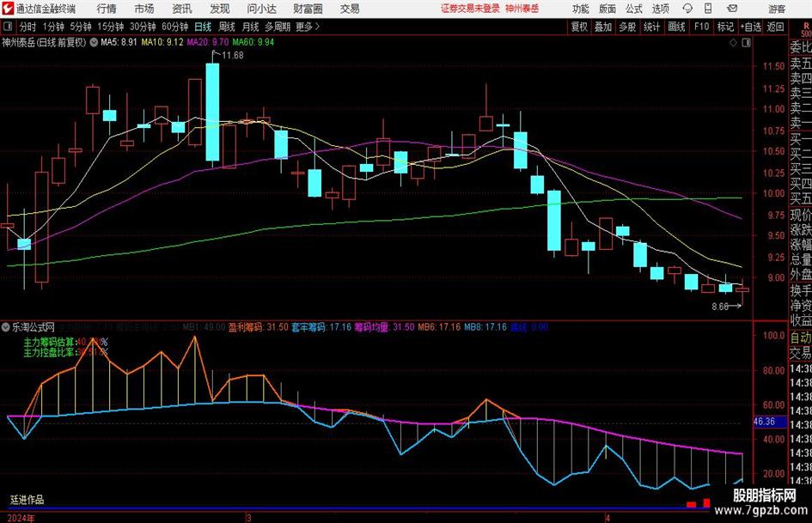Expand 更多 periods list
Viewport: 812px width, 523px height.
pos(308,27)
